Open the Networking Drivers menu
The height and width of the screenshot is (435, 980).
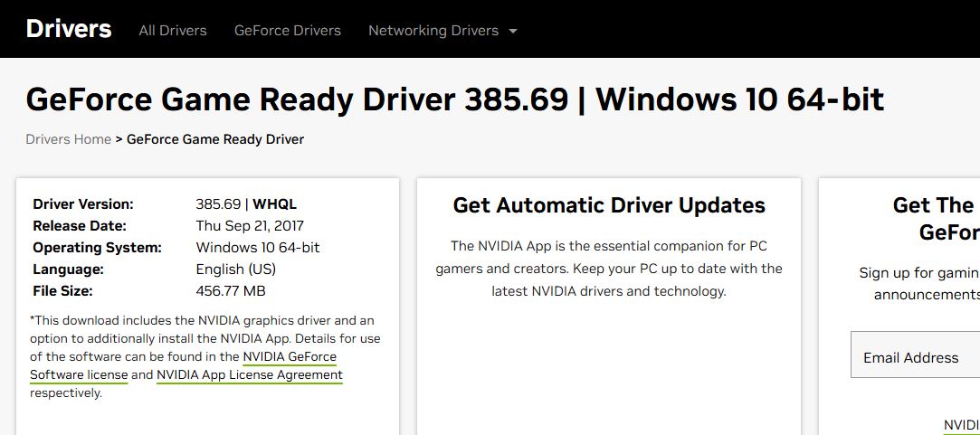tap(433, 31)
